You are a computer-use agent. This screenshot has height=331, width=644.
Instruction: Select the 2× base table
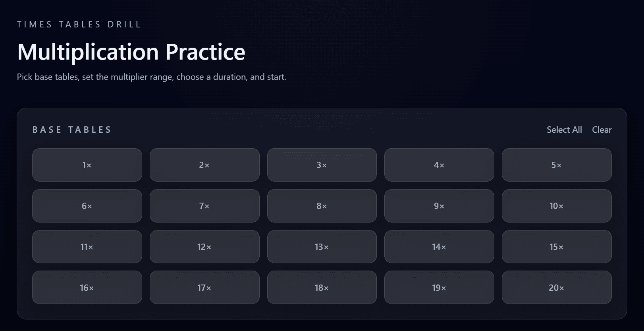pos(204,165)
